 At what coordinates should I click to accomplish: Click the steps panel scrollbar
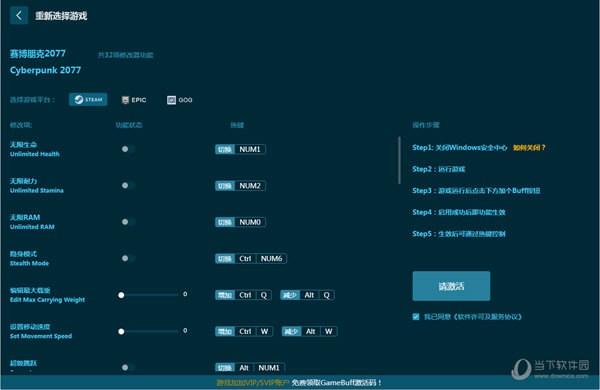pos(399,160)
